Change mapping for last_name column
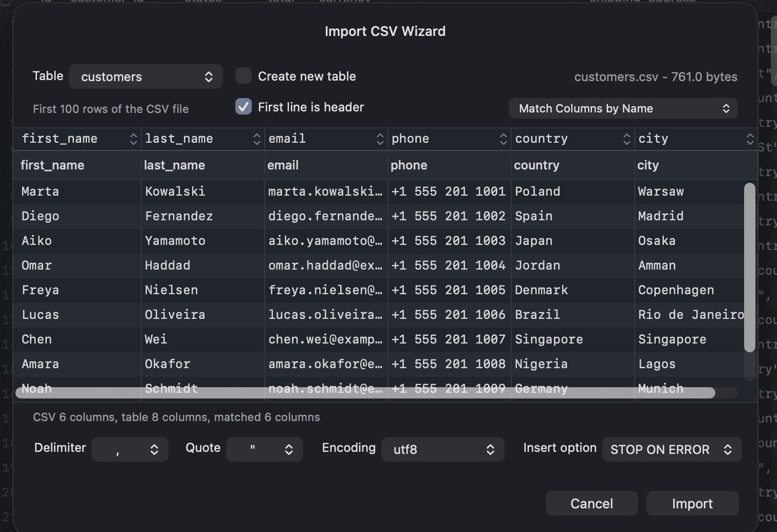This screenshot has height=532, width=777. pyautogui.click(x=202, y=139)
